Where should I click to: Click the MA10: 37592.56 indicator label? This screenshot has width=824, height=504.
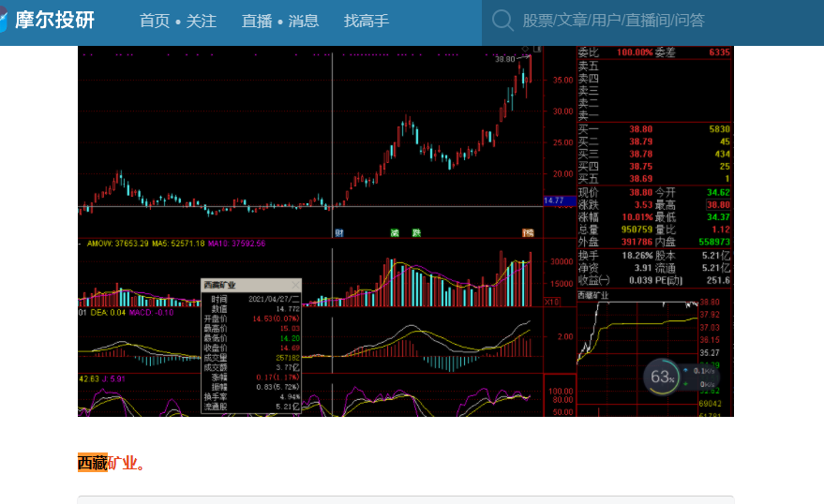point(236,244)
